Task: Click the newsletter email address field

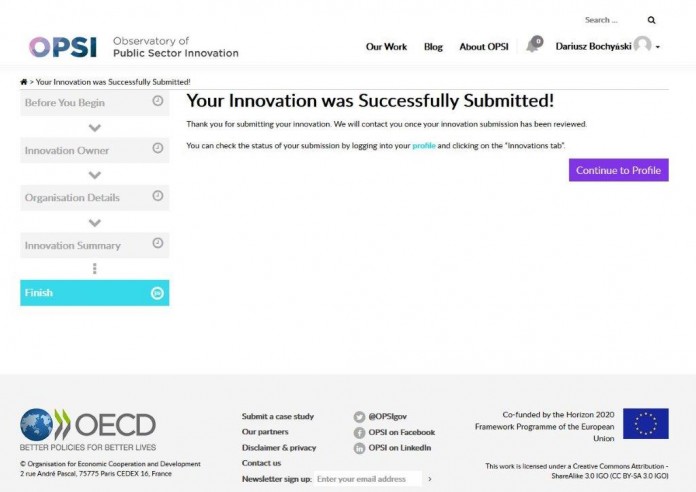Action: click(367, 479)
